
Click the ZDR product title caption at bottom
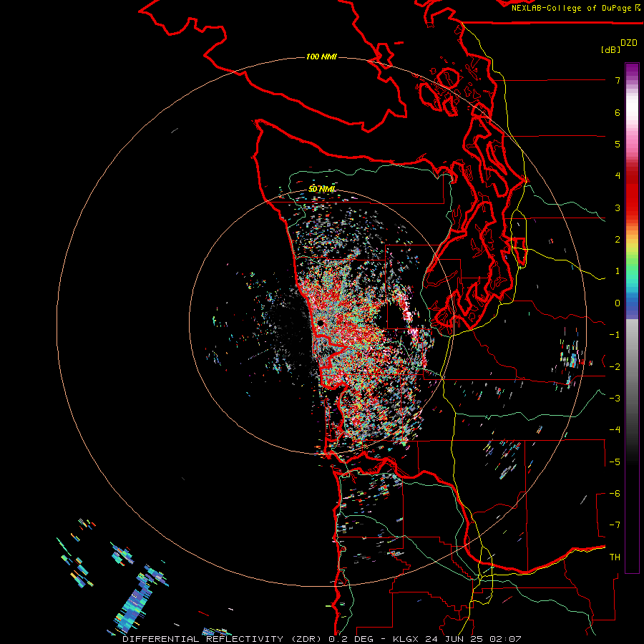pyautogui.click(x=321, y=639)
